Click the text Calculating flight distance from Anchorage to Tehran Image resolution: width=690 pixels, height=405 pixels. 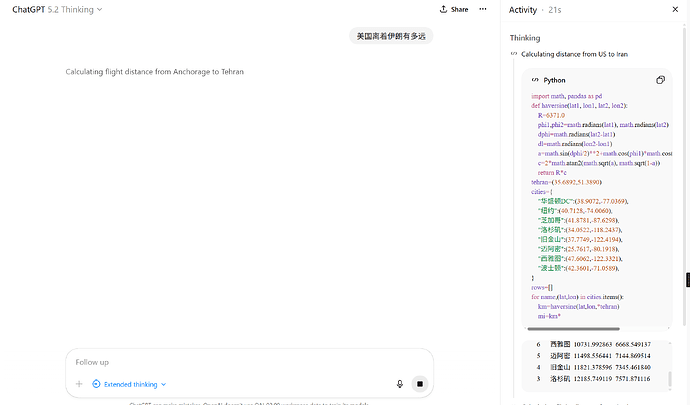coord(154,72)
